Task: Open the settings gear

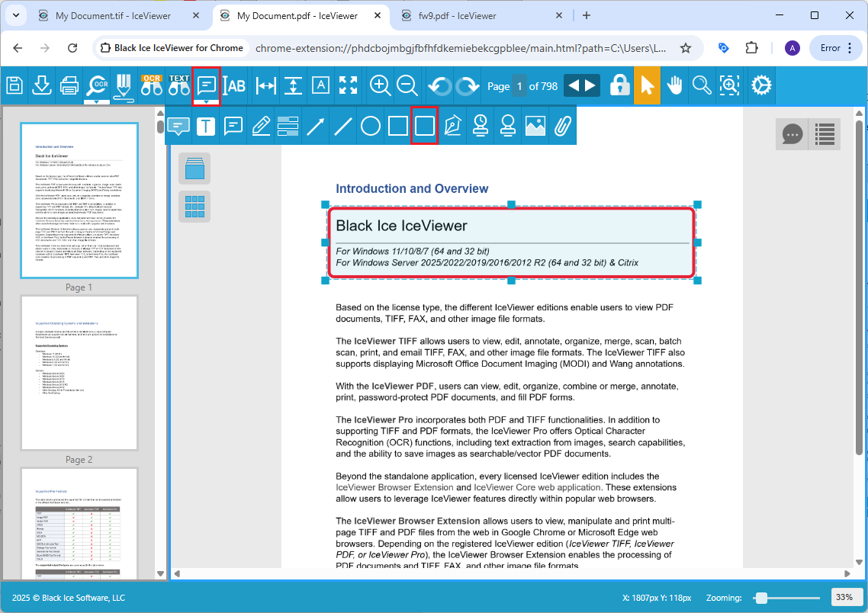Action: pyautogui.click(x=761, y=85)
